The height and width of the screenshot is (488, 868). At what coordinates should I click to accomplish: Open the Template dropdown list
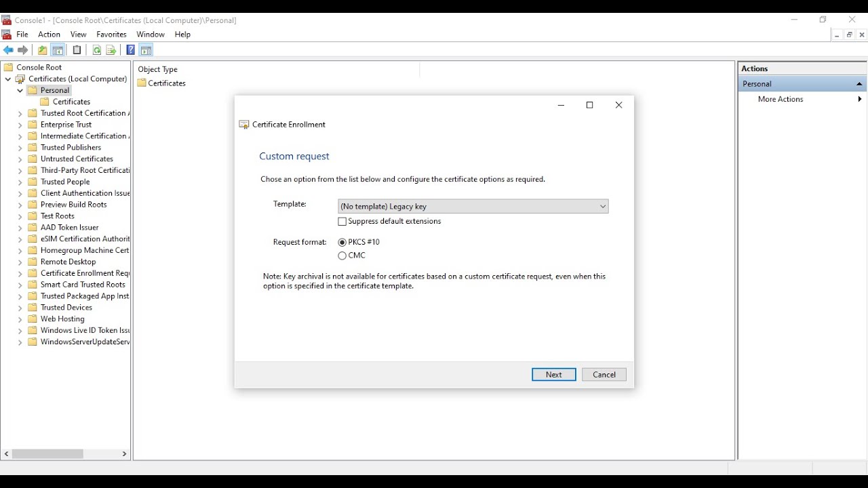[x=473, y=206]
